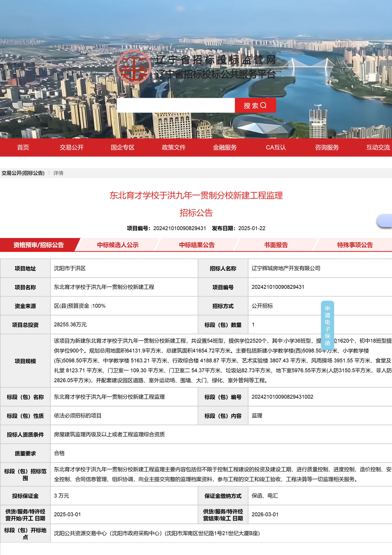This screenshot has width=392, height=555.
Task: Select 资格预审/招标公告 tab
Action: (39, 245)
